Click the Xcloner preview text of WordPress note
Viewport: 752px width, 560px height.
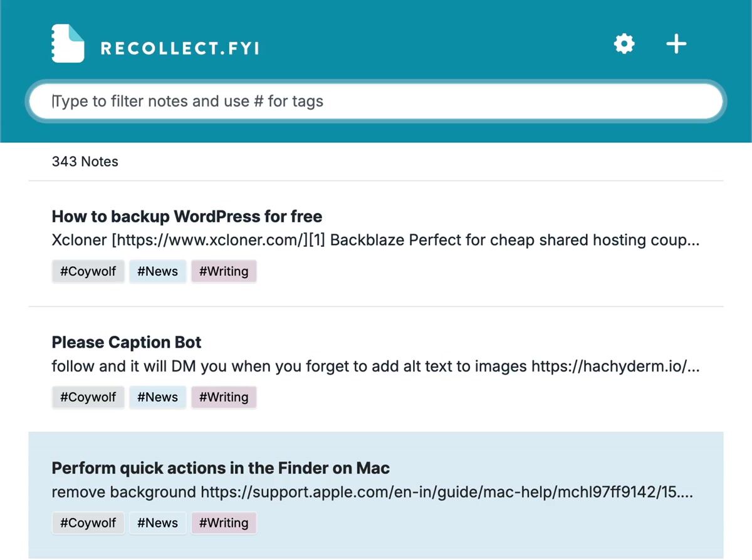[x=375, y=241]
